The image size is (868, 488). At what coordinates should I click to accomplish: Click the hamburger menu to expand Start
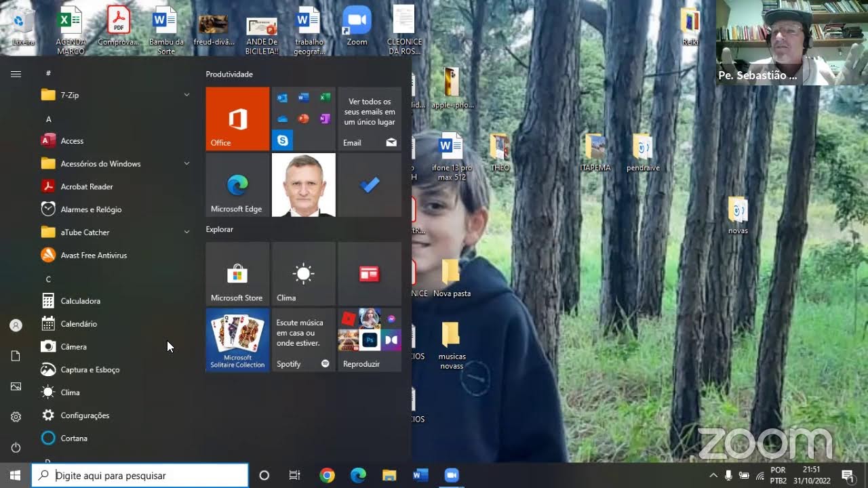16,74
